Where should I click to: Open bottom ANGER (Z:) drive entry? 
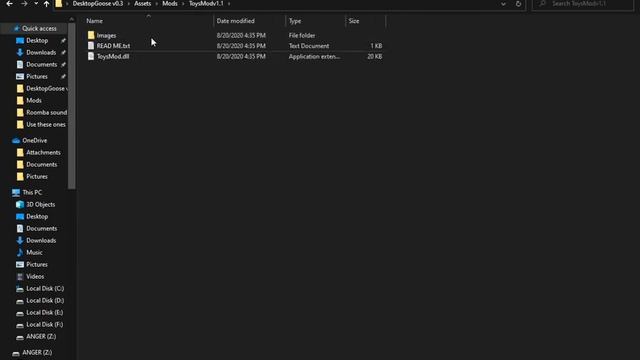(37, 352)
